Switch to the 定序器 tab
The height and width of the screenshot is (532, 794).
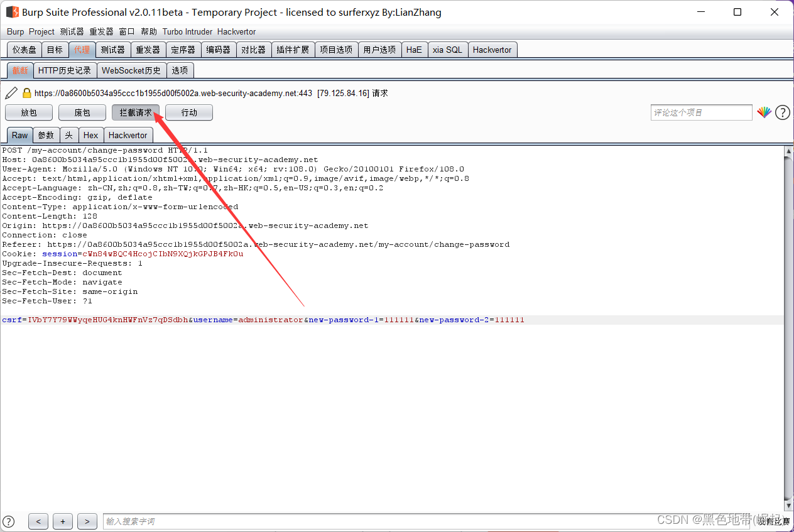(183, 50)
